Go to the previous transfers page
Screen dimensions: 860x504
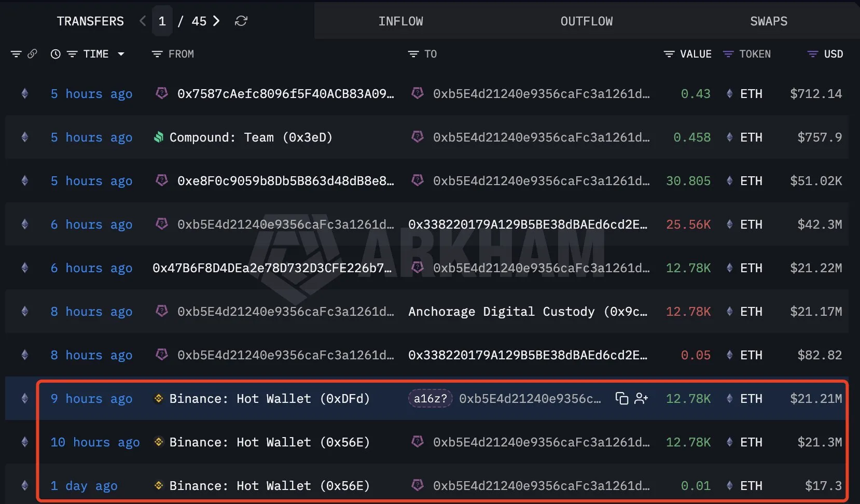(x=143, y=21)
